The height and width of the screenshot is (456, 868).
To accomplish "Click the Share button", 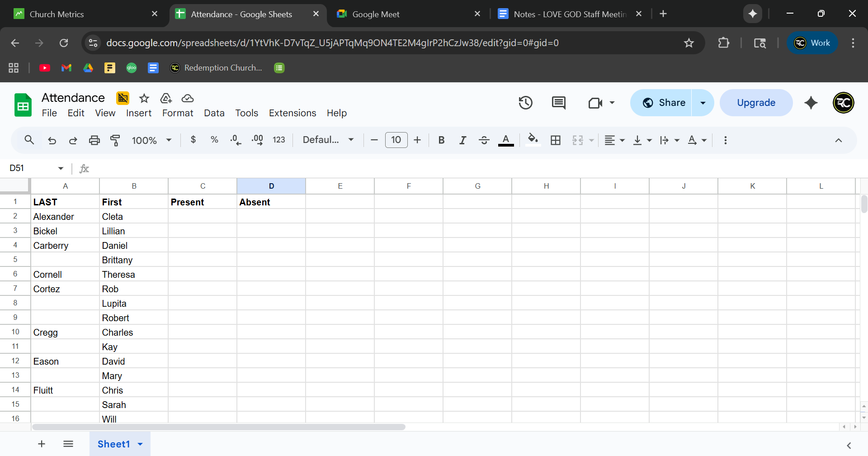I will click(x=662, y=103).
